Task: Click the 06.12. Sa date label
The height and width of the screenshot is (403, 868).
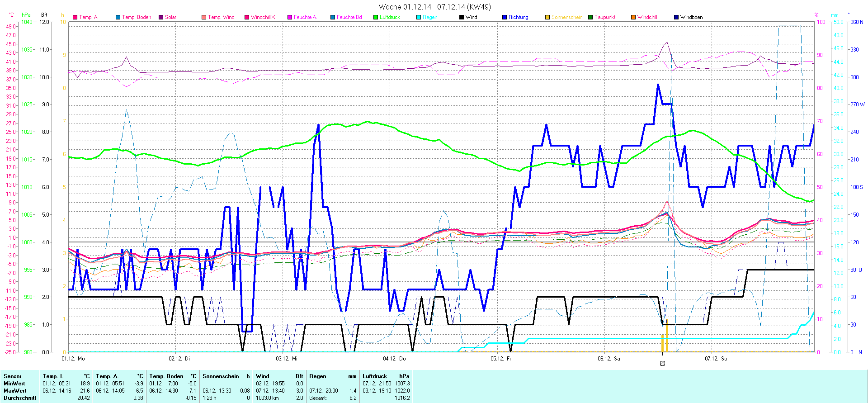Action: (609, 359)
